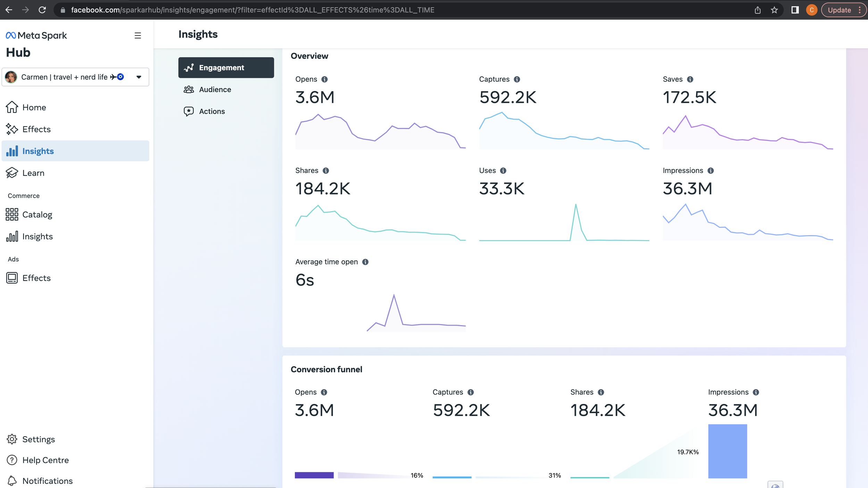Toggle the browser side panel icon
Viewport: 868px width, 488px height.
tap(794, 10)
